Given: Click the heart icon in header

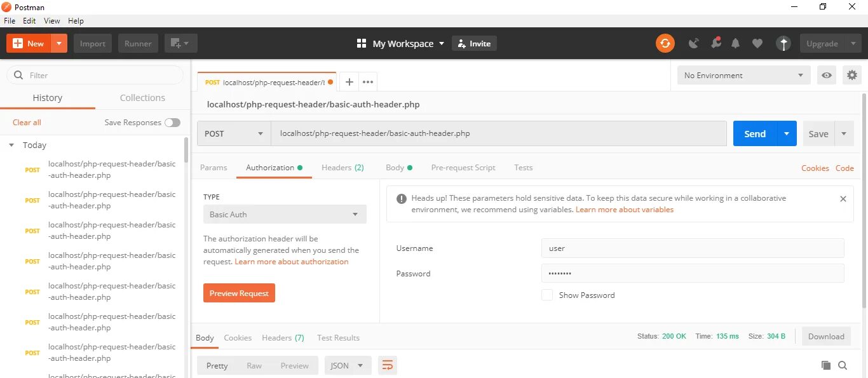Looking at the screenshot, I should tap(757, 43).
